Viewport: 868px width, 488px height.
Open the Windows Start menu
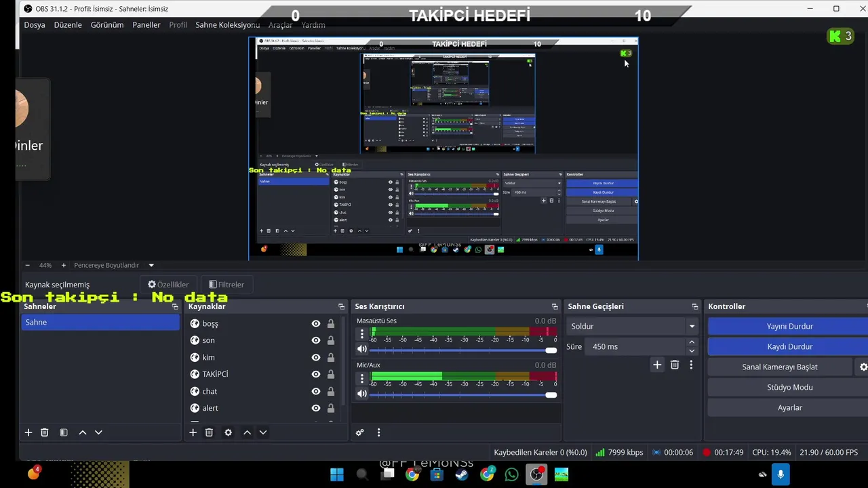point(336,474)
